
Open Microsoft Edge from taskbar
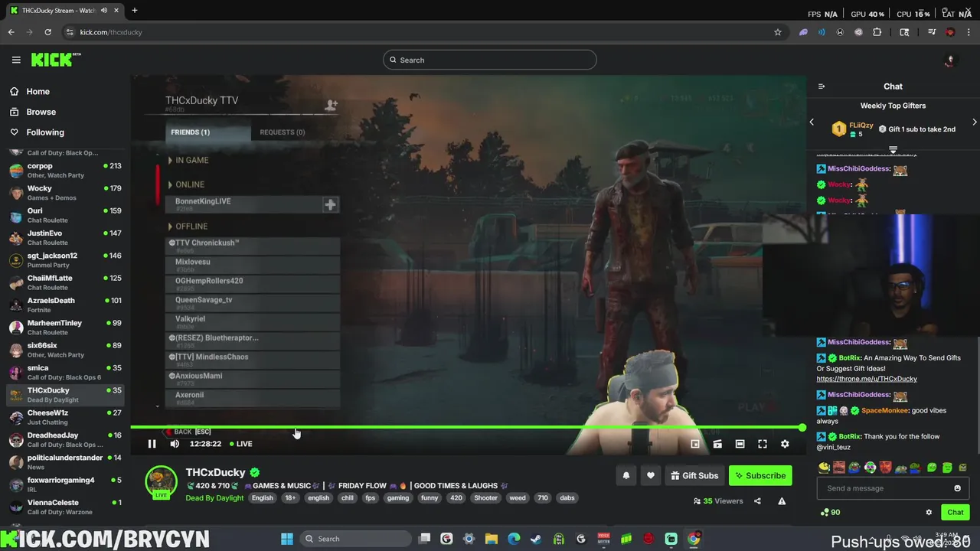coord(514,539)
